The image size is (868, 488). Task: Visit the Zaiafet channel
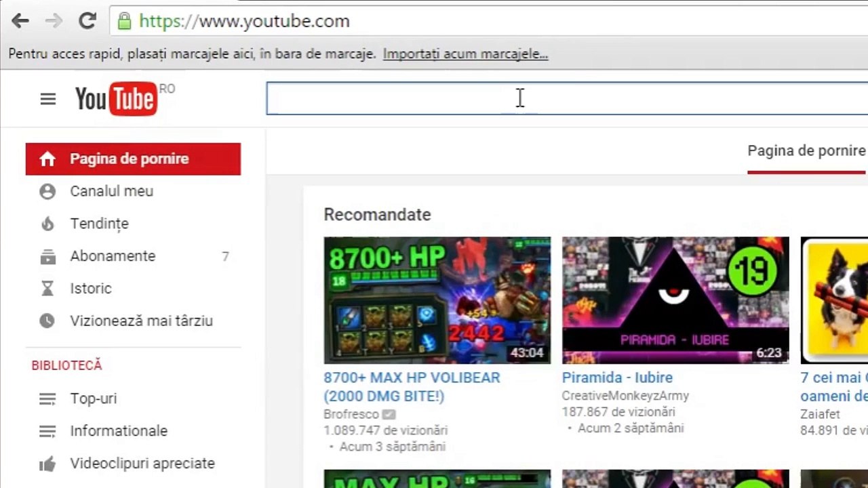pyautogui.click(x=820, y=414)
